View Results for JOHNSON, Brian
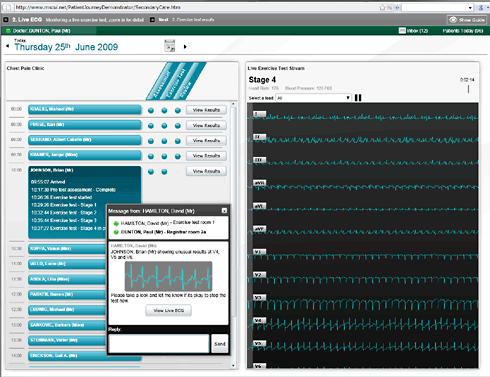Viewport: 490px width, 377px height. (x=206, y=171)
